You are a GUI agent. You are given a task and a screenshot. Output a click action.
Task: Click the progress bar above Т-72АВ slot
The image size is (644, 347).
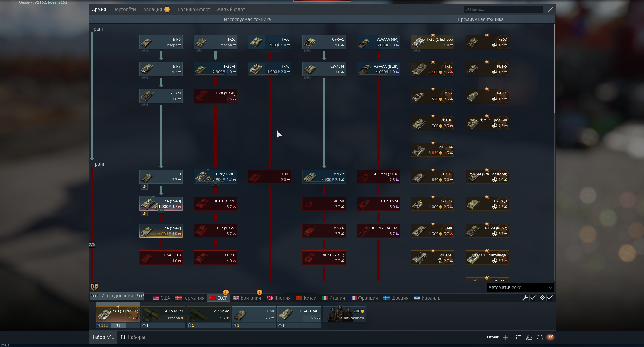[x=118, y=304]
